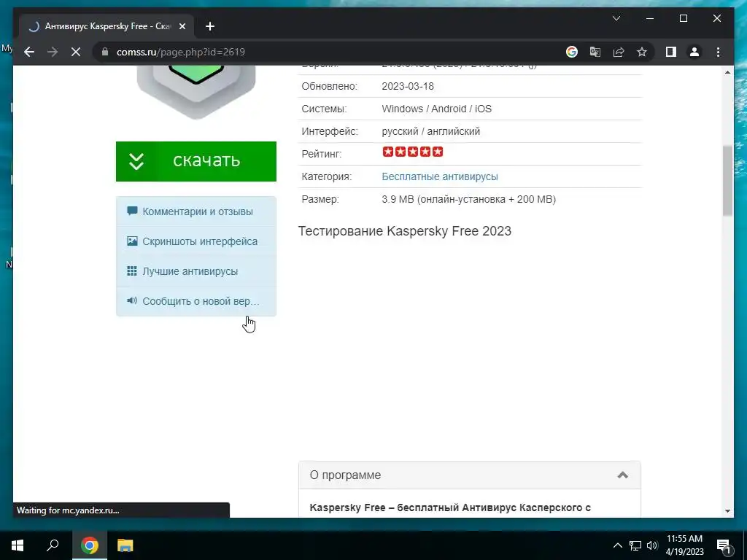The height and width of the screenshot is (560, 747).
Task: Bookmark this page with the star
Action: [x=642, y=52]
